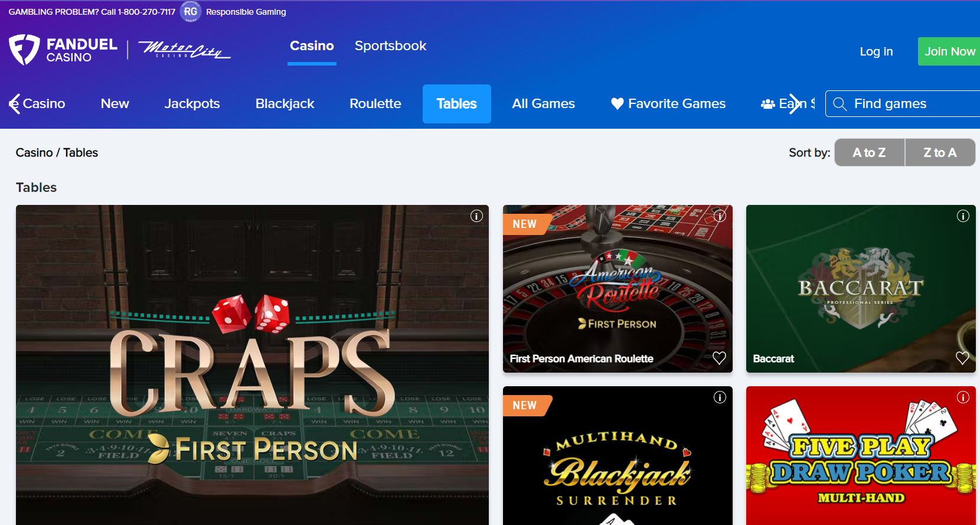Click the 'GAMBLING PROBLEM? Call 1-800-270-7117' text
Image resolution: width=980 pixels, height=525 pixels.
click(92, 12)
